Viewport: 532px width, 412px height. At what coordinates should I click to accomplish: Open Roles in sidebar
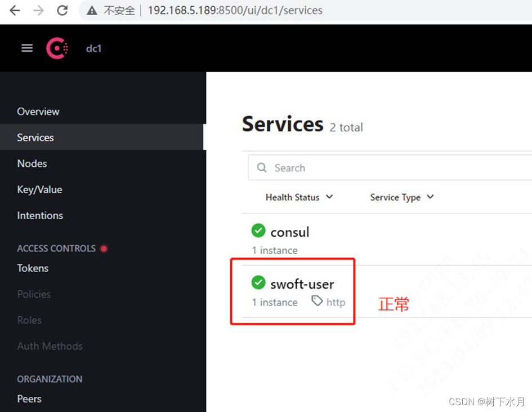click(29, 320)
